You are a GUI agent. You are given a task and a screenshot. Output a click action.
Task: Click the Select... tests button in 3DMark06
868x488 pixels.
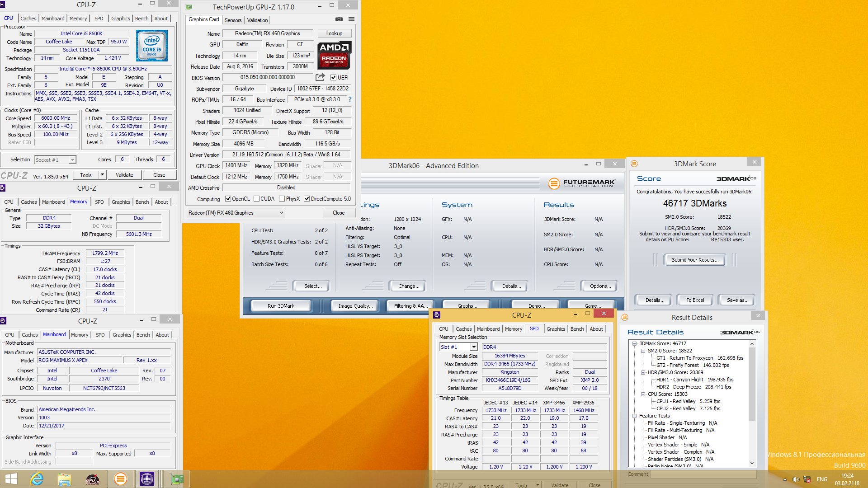(312, 286)
